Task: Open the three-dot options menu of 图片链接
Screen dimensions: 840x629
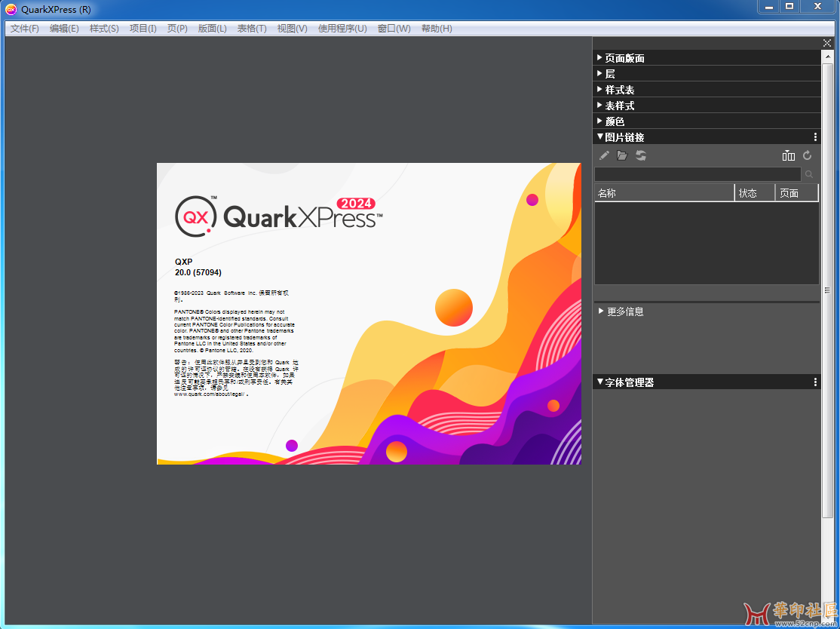Action: tap(815, 137)
